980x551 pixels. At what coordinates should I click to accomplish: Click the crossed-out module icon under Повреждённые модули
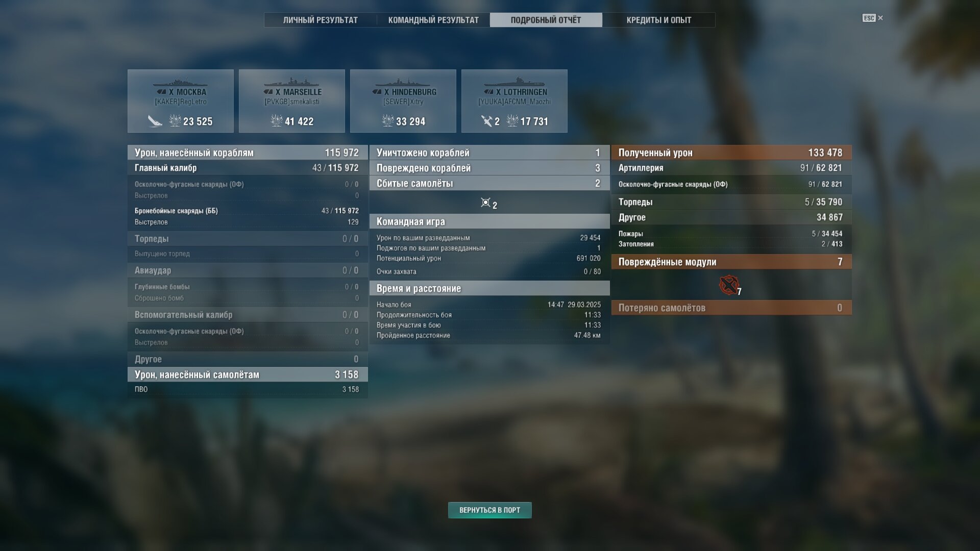click(729, 285)
